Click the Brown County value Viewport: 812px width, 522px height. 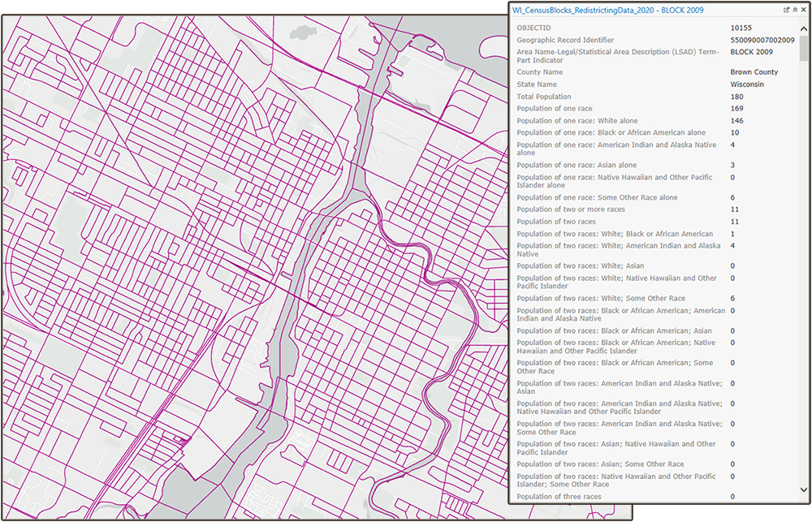point(754,71)
